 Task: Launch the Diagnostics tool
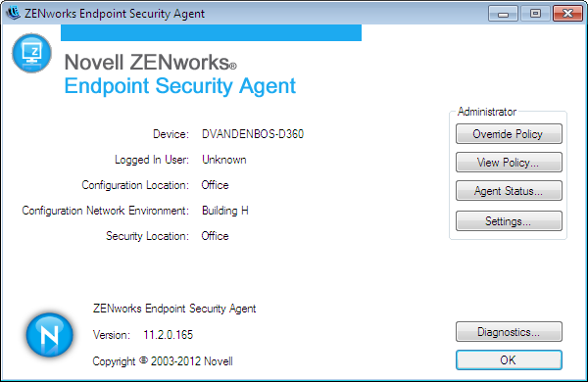pyautogui.click(x=509, y=332)
